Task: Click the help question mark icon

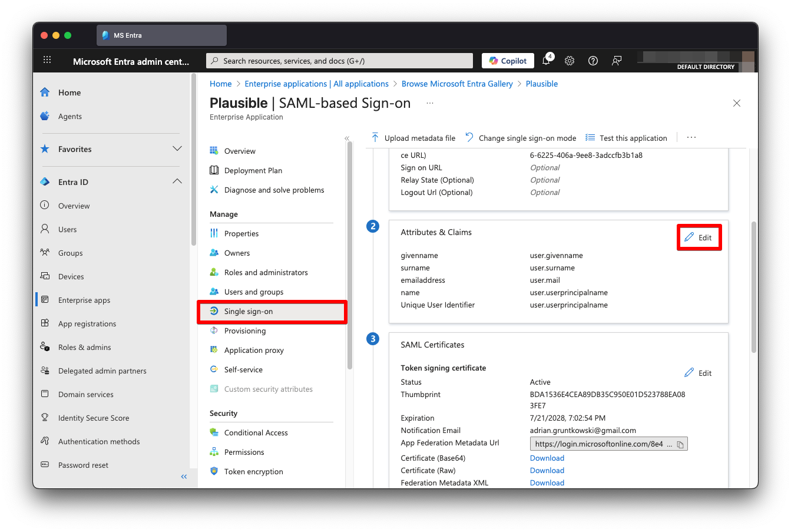Action: (x=593, y=61)
